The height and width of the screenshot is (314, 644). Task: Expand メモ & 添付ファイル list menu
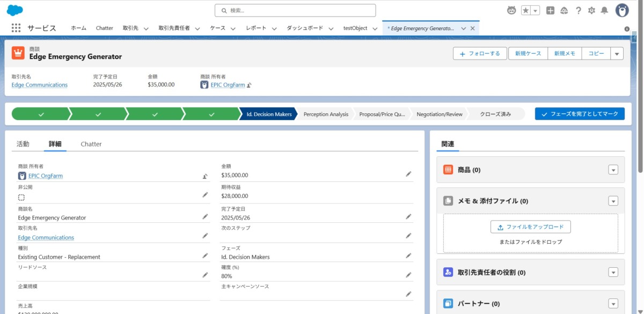tap(613, 201)
